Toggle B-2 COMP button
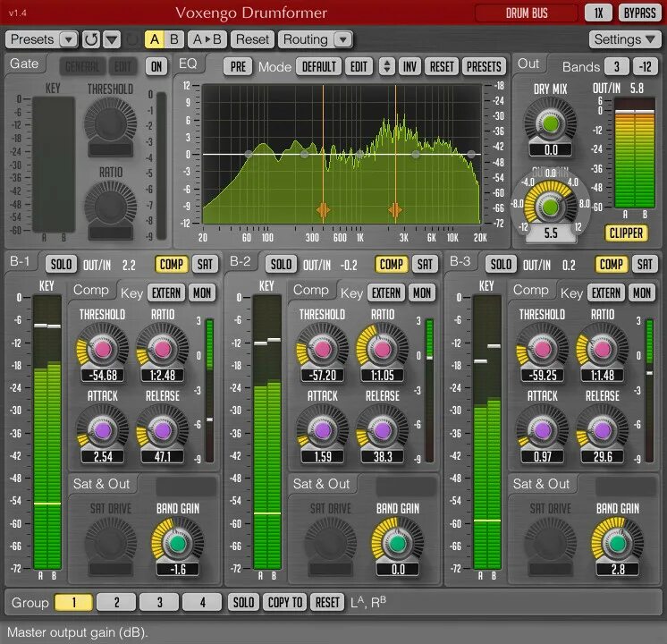 [391, 265]
